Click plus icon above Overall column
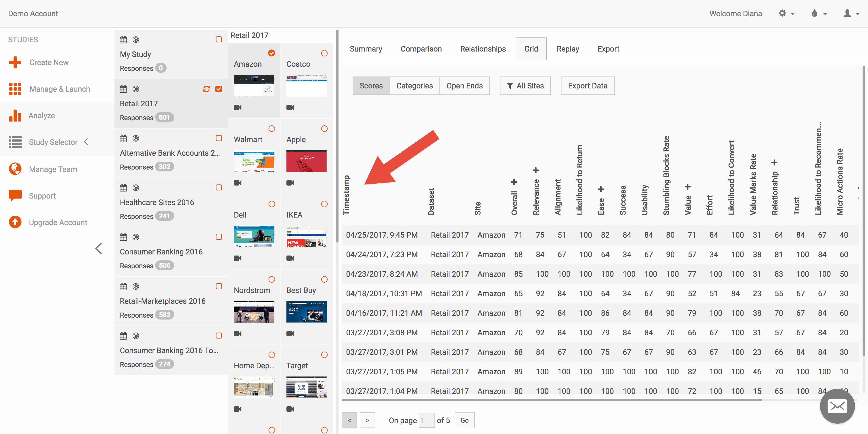 pos(514,182)
